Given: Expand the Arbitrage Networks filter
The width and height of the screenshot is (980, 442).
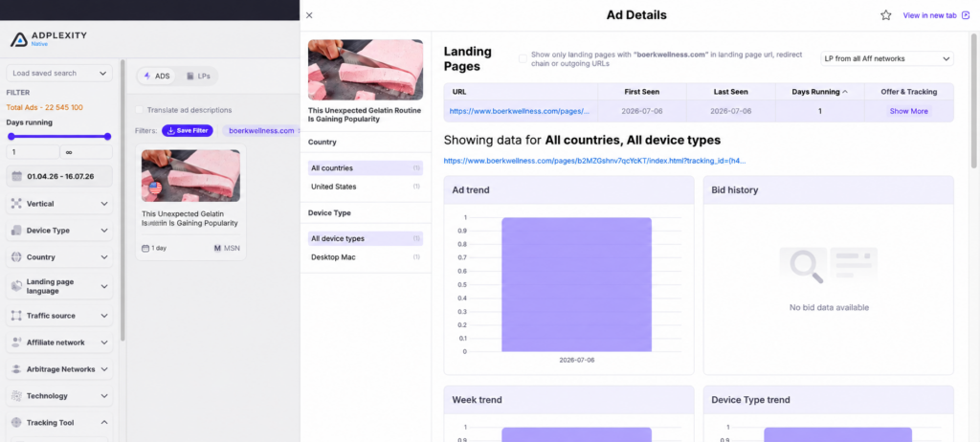Looking at the screenshot, I should click(x=59, y=369).
